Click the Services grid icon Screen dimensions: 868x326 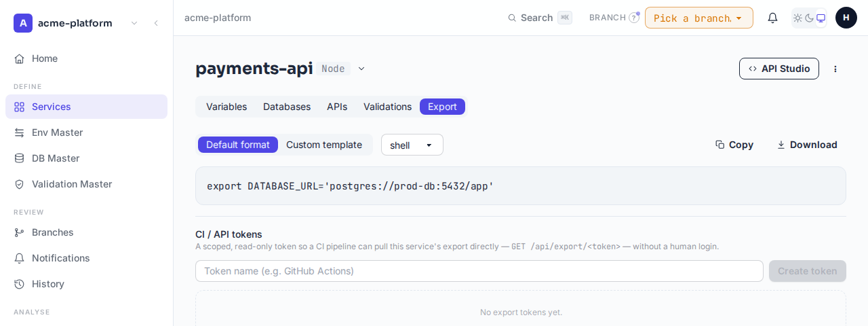click(x=19, y=107)
